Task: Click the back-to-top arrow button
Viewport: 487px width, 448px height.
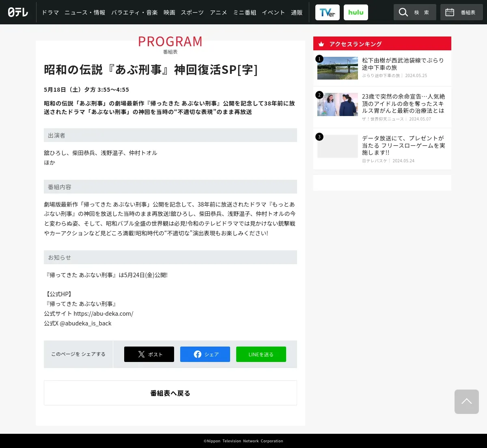Action: (467, 402)
